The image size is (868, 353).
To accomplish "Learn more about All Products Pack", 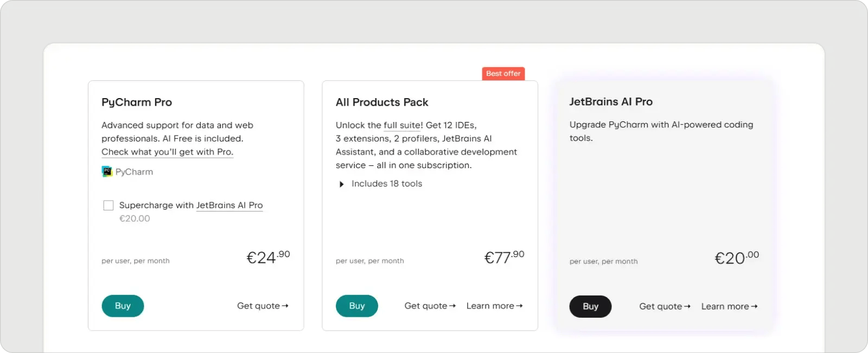I will coord(494,306).
